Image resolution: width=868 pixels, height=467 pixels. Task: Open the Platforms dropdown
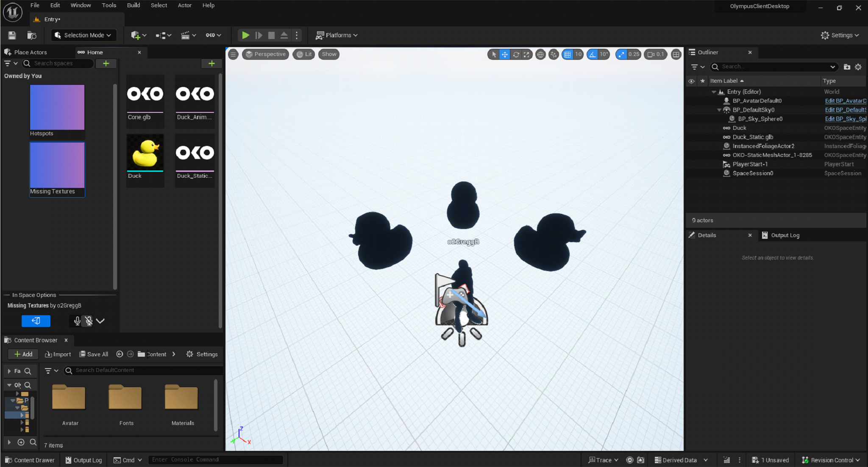[x=337, y=35]
